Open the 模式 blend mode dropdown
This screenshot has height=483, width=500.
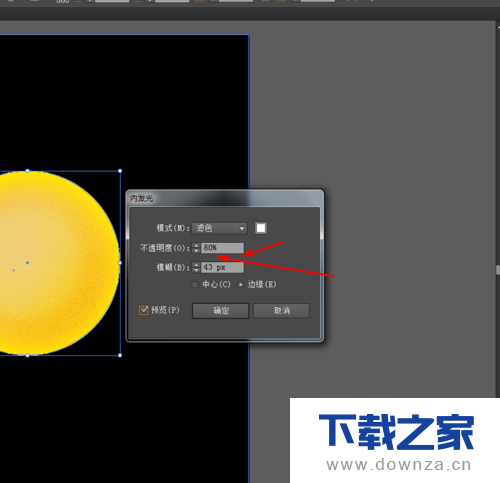(x=219, y=228)
